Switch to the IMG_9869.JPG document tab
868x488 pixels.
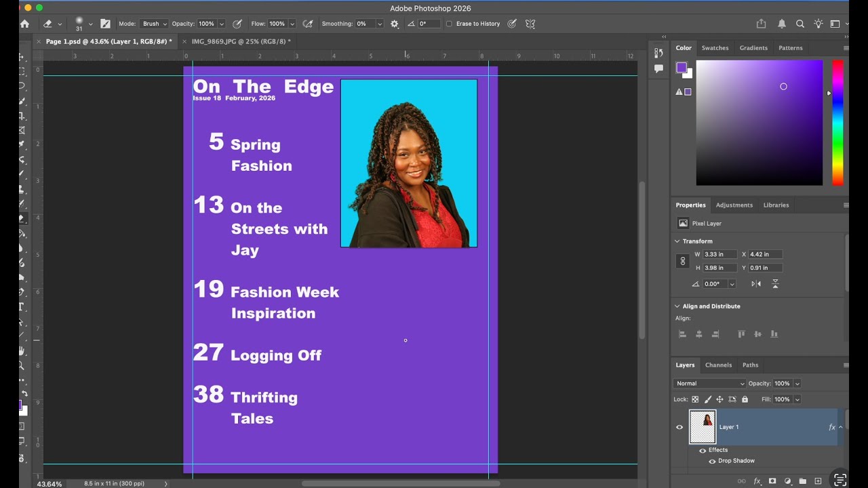pos(241,41)
